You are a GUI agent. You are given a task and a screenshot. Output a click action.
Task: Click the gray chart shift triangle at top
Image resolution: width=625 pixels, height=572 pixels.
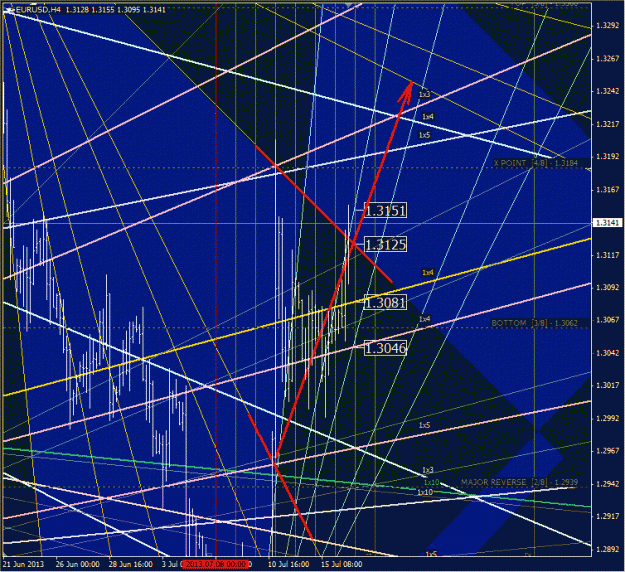coord(350,5)
